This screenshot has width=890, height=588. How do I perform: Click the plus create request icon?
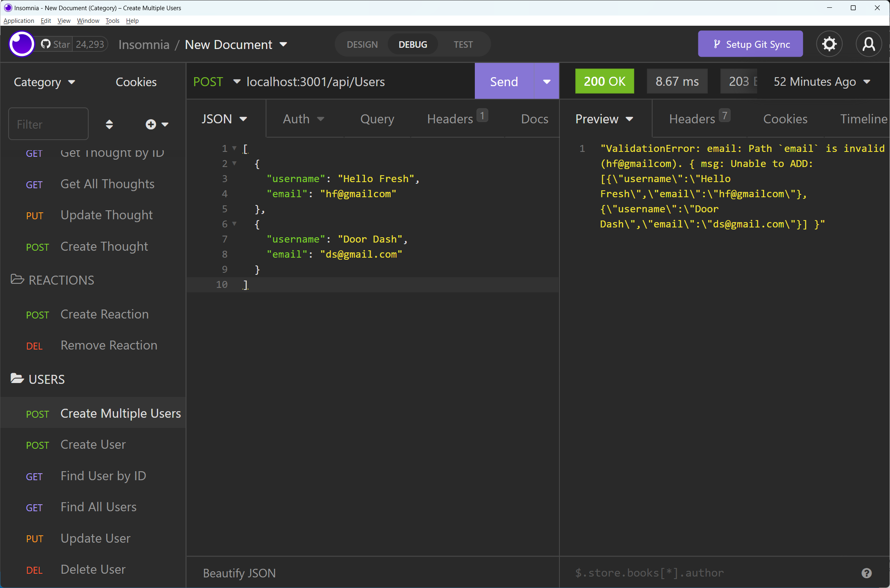pos(151,124)
